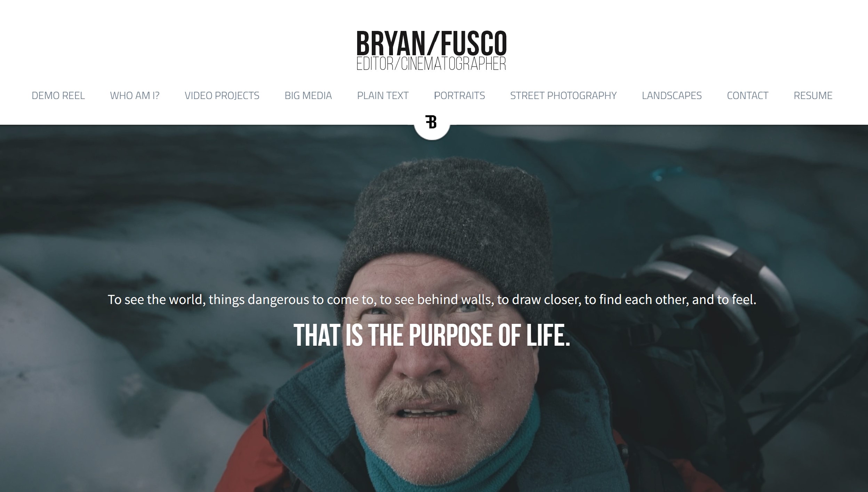Open Video Projects menu item

(222, 96)
